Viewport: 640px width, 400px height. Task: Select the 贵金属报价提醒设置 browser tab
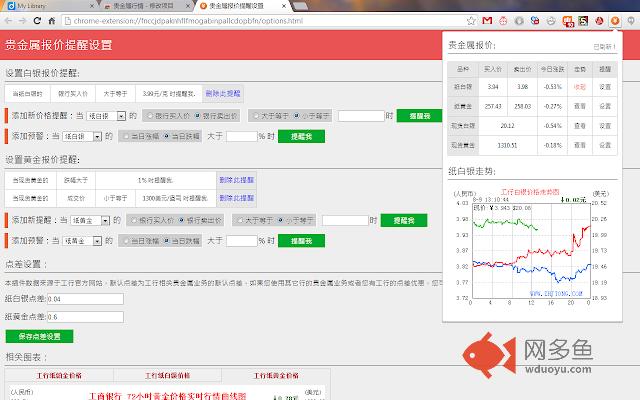[242, 6]
